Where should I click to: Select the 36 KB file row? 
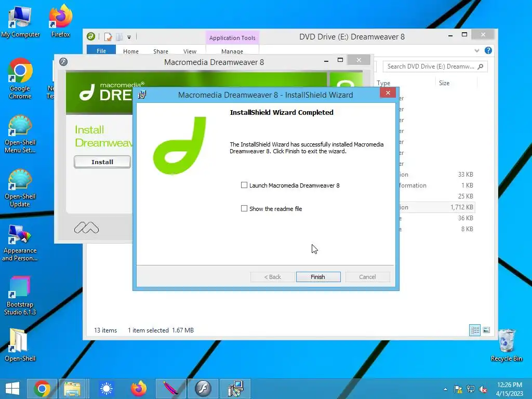coord(436,218)
